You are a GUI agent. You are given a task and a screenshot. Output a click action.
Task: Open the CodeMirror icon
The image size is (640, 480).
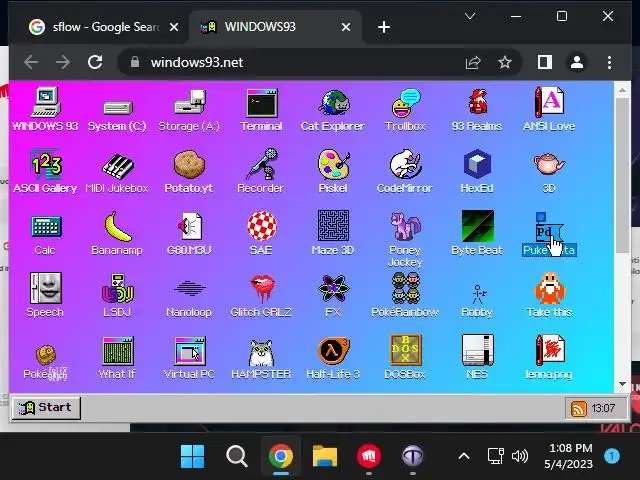(x=405, y=164)
